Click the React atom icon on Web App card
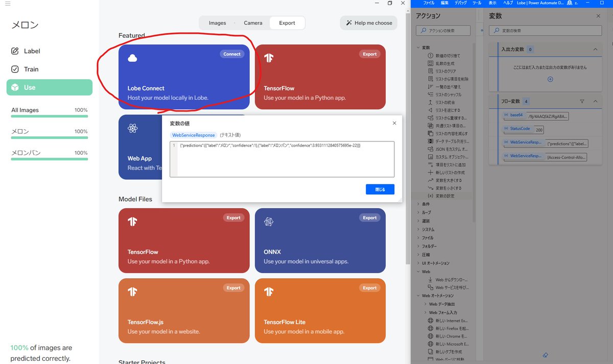The width and height of the screenshot is (613, 364). tap(133, 129)
